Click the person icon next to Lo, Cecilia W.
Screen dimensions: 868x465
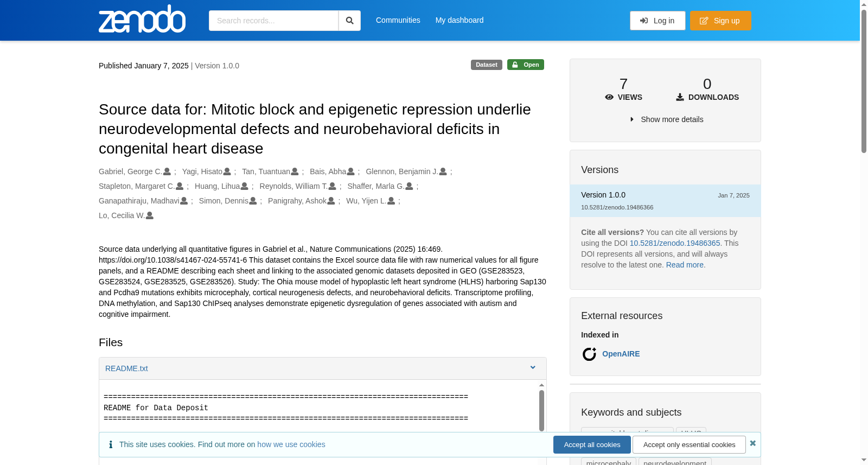point(150,215)
